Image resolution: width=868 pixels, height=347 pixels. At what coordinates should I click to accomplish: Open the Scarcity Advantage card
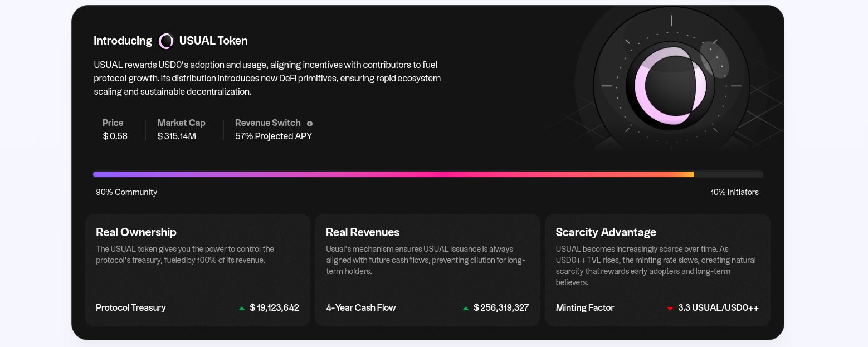(x=657, y=270)
